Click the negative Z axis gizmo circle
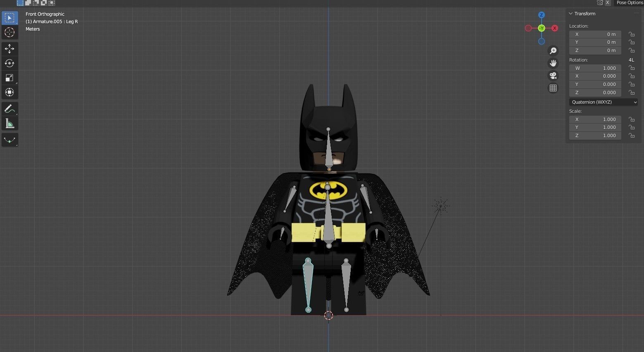Screen dimensions: 644x352 click(x=542, y=41)
